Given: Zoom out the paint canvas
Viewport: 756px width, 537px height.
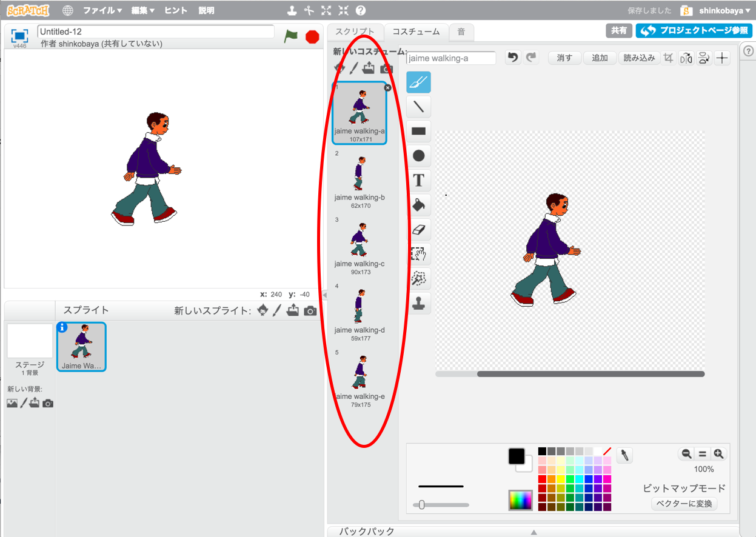Looking at the screenshot, I should coord(686,453).
